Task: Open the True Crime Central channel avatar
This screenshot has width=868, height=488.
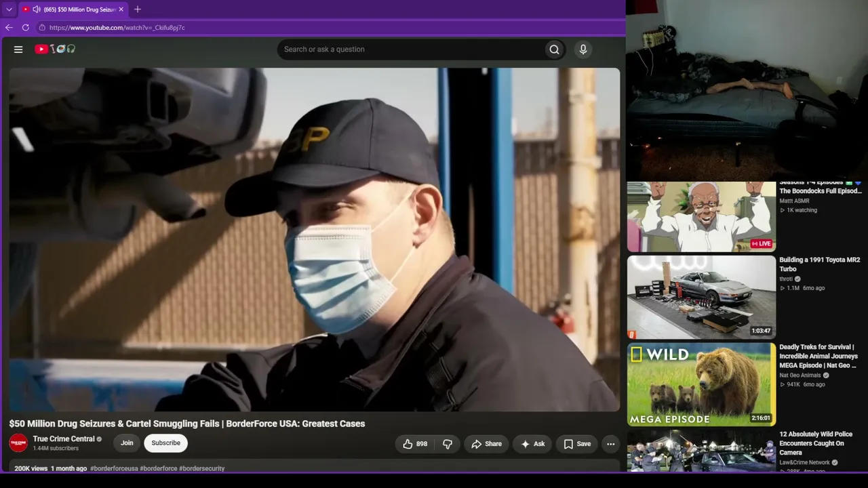Action: click(18, 443)
